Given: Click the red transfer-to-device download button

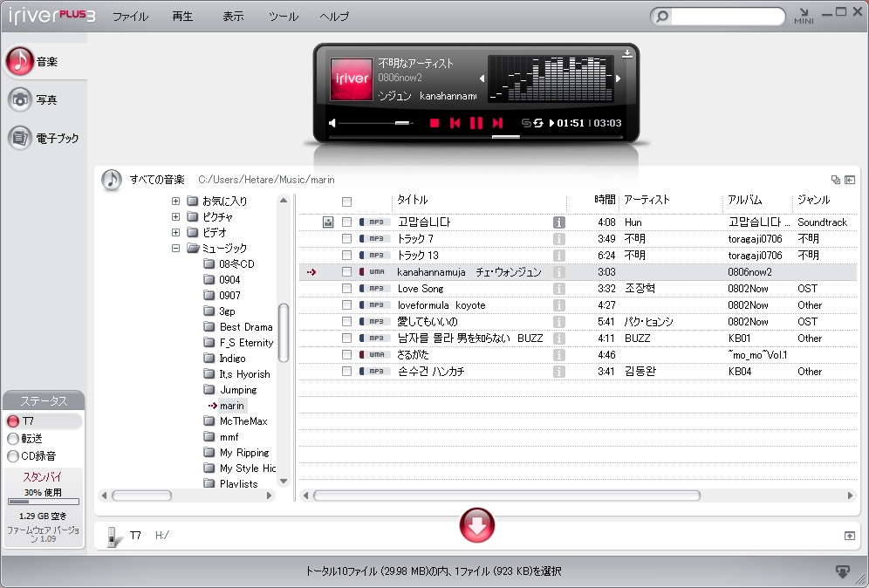Looking at the screenshot, I should tap(476, 525).
